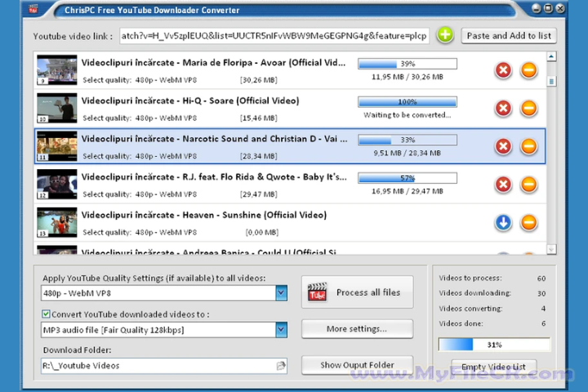Select thumbnail number 12 R.J. feat. Flo Rida
588x392 pixels.
point(57,185)
